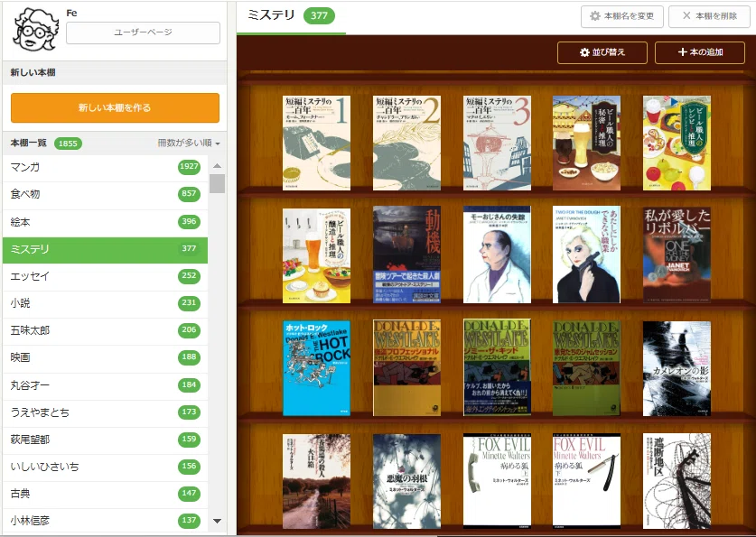The height and width of the screenshot is (537, 756).
Task: Click the user avatar cartoon face
Action: coord(36,30)
